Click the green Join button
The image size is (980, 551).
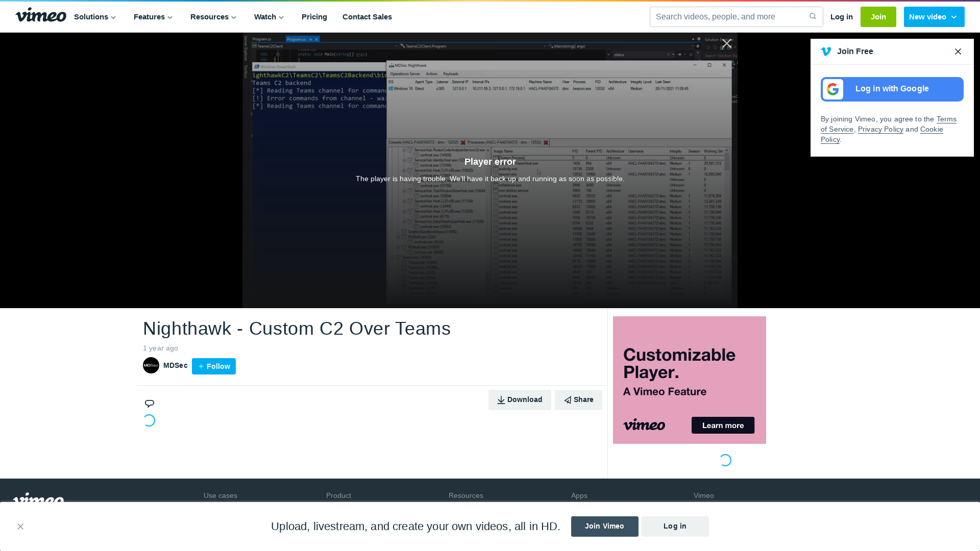tap(878, 17)
